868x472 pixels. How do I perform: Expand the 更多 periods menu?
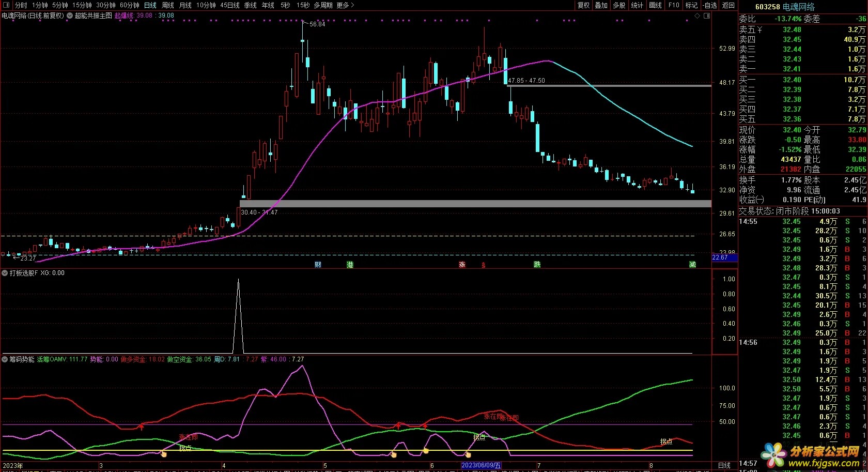click(345, 5)
